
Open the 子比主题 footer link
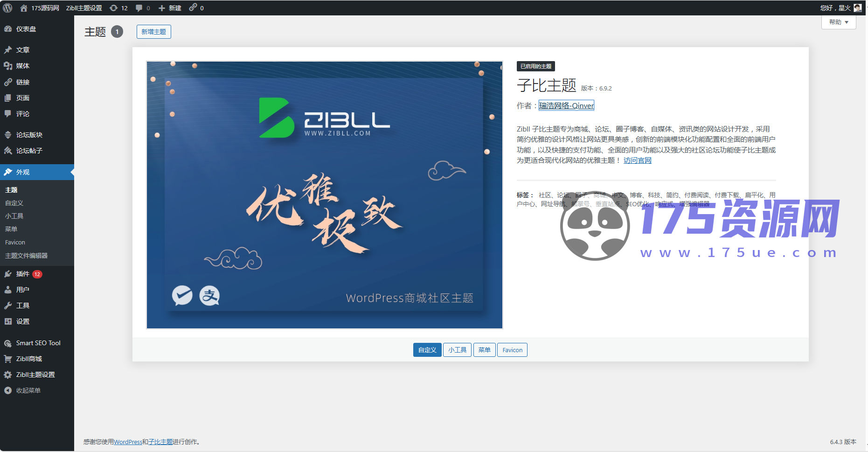pyautogui.click(x=160, y=442)
